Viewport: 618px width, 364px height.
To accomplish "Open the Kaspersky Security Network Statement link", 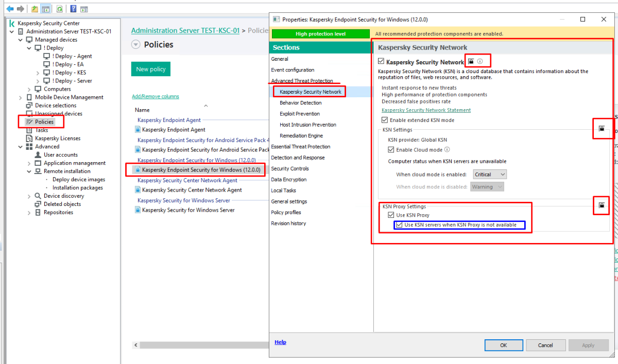I will tap(426, 110).
